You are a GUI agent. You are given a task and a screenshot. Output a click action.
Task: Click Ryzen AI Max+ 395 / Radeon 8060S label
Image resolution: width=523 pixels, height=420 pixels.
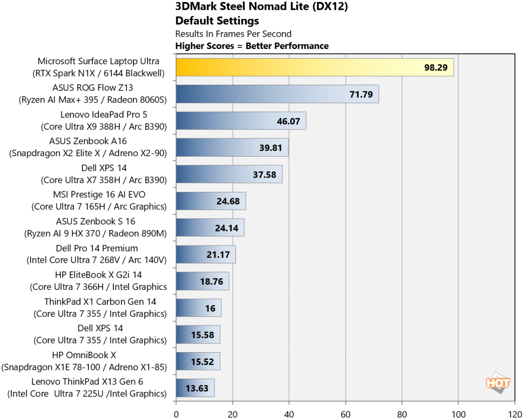tap(92, 100)
